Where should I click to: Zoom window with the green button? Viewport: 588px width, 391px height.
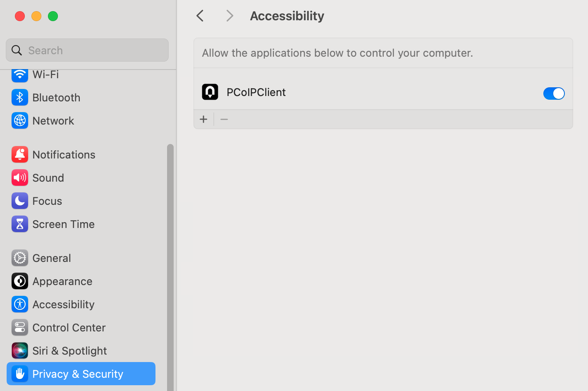53,16
